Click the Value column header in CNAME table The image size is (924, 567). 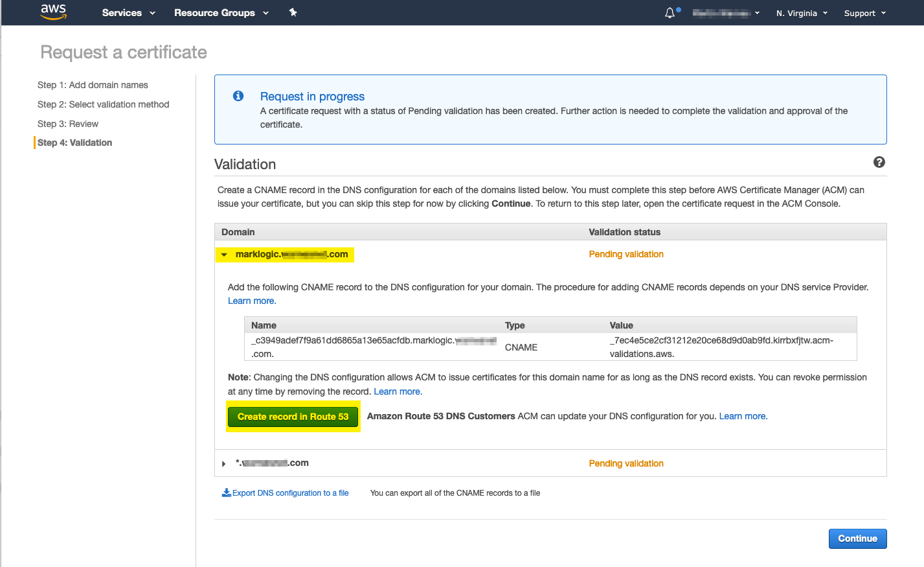(622, 325)
